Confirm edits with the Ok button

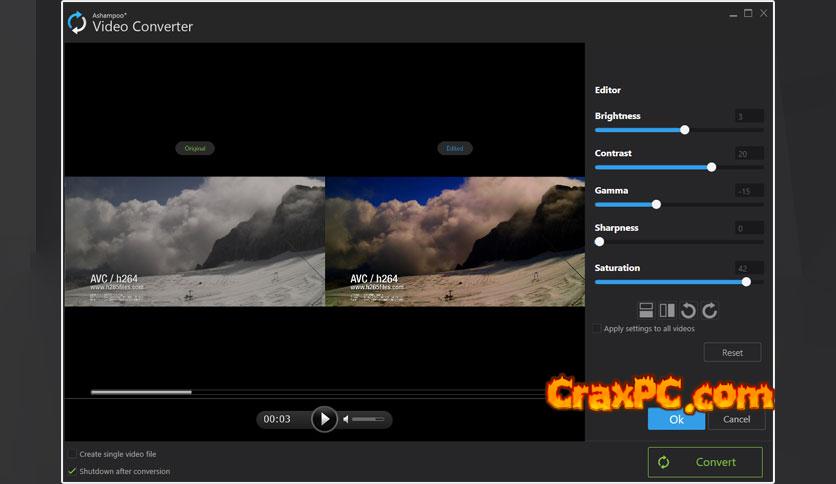click(x=676, y=419)
